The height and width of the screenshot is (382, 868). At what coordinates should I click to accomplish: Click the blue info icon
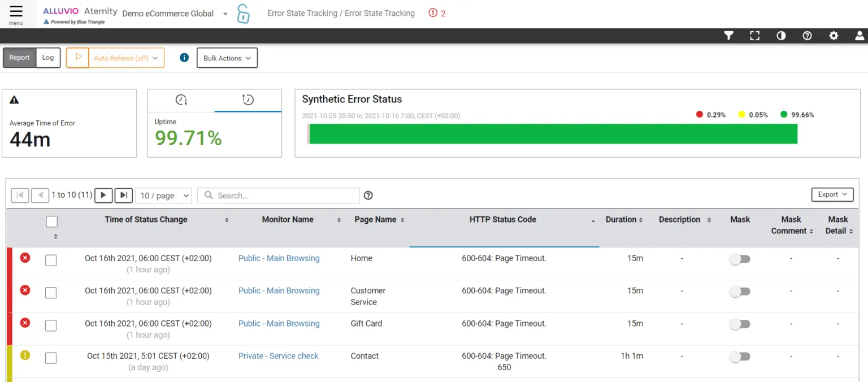coord(184,58)
